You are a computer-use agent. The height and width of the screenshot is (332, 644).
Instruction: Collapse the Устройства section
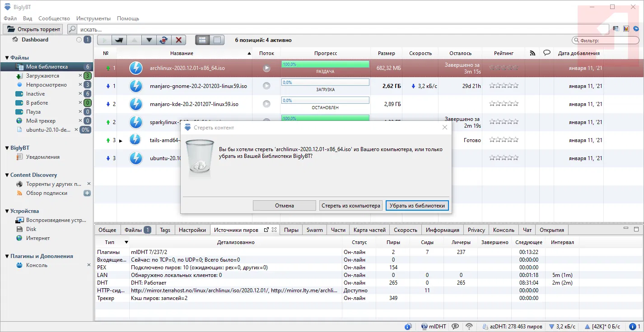click(7, 211)
